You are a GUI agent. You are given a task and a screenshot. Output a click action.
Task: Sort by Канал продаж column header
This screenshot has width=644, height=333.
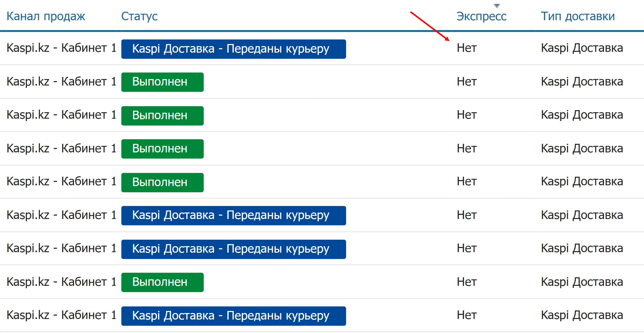(x=46, y=16)
